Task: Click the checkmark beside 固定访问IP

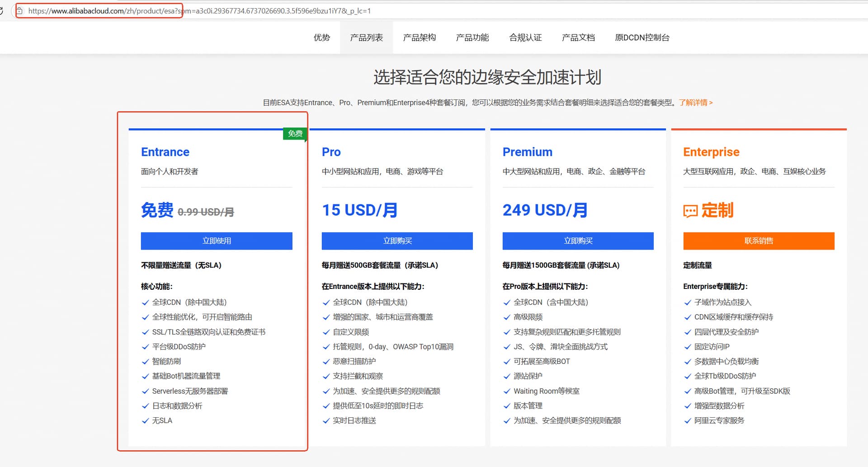Action: tap(688, 347)
